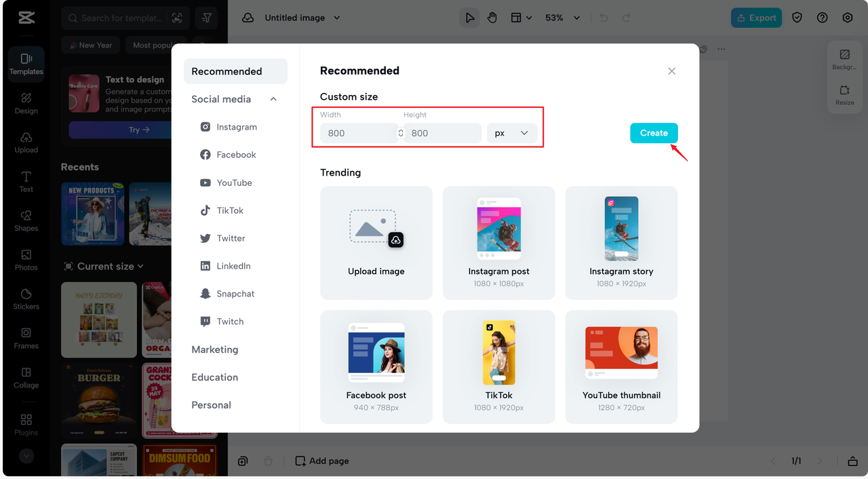Select Twitch in social media list
The height and width of the screenshot is (479, 868).
pyautogui.click(x=222, y=322)
